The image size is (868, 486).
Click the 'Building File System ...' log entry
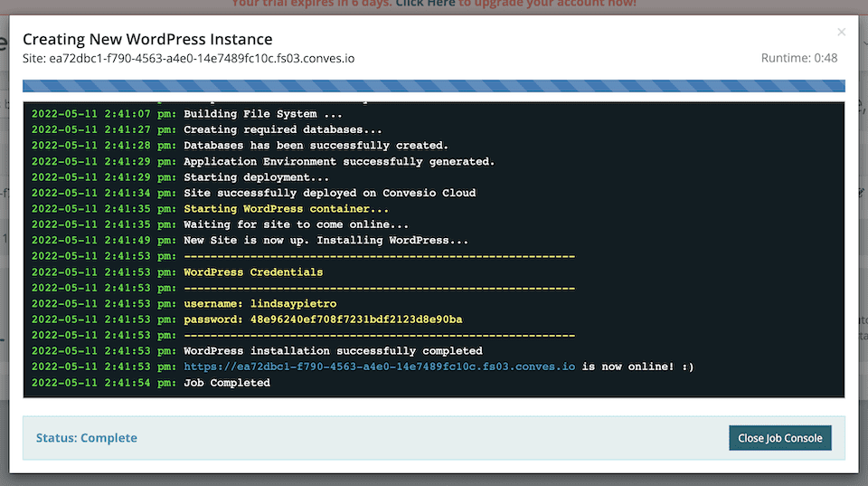point(262,114)
